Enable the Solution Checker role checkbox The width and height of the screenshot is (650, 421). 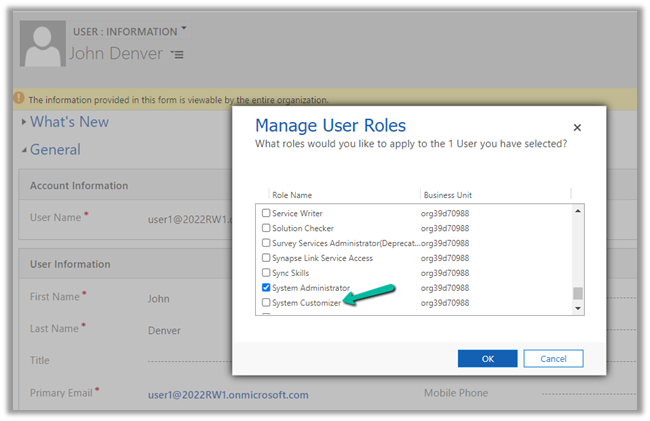(x=266, y=228)
